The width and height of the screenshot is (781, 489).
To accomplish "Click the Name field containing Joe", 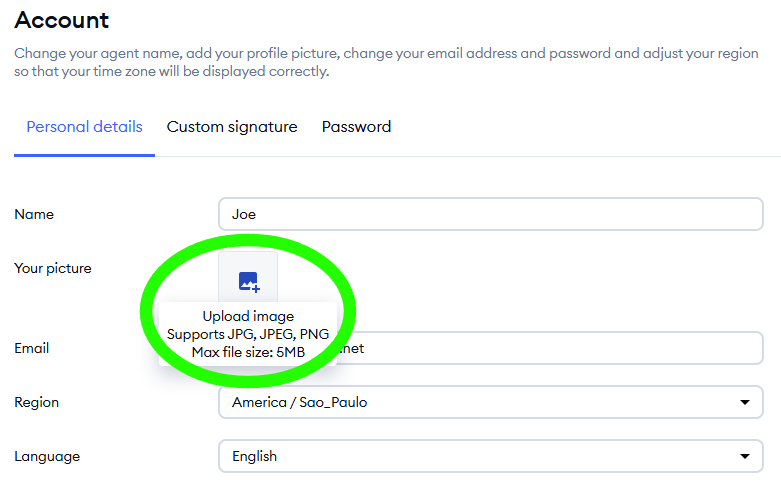I will [491, 214].
